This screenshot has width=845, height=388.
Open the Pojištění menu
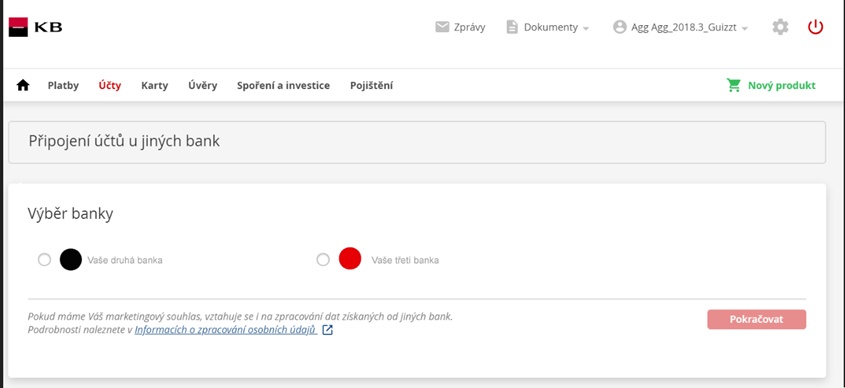pos(371,85)
